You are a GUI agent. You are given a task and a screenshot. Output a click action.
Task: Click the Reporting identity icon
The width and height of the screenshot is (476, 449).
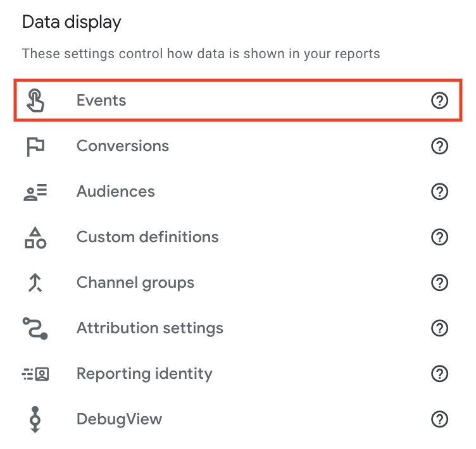tap(35, 374)
